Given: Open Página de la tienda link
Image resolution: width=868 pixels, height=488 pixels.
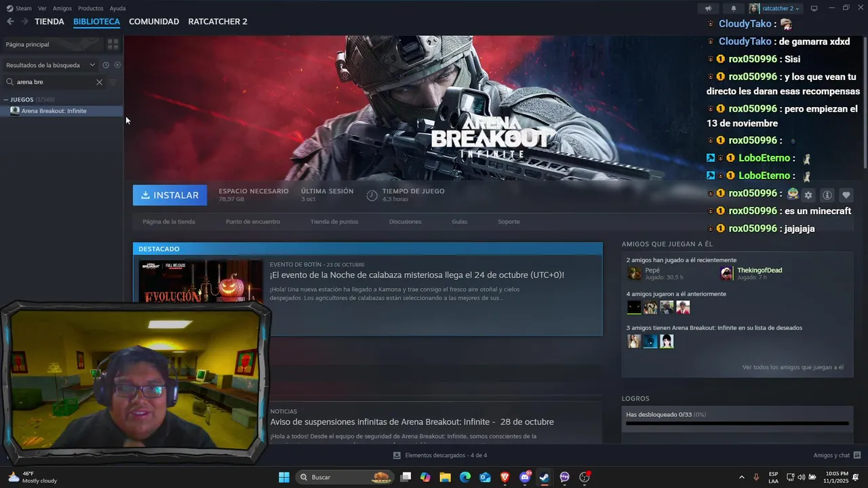Looking at the screenshot, I should pyautogui.click(x=169, y=222).
